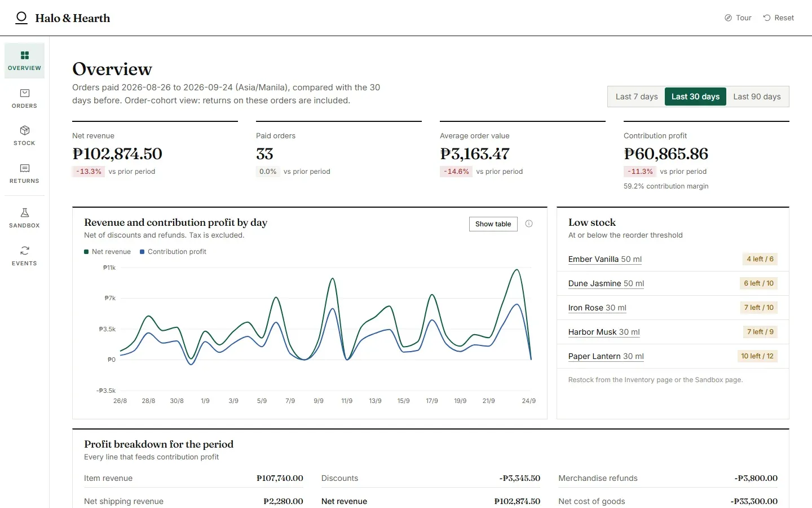Open Iron Rose 30 ml product link

coord(597,308)
